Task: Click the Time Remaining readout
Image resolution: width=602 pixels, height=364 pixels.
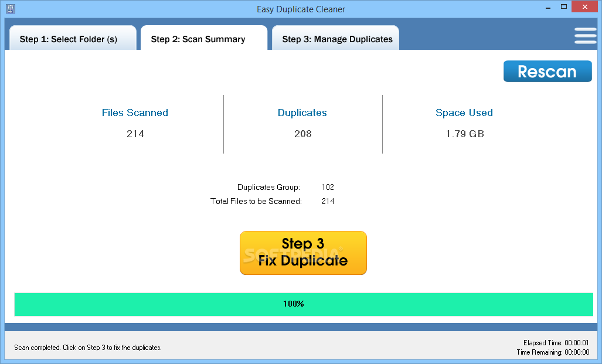Action: [x=553, y=352]
